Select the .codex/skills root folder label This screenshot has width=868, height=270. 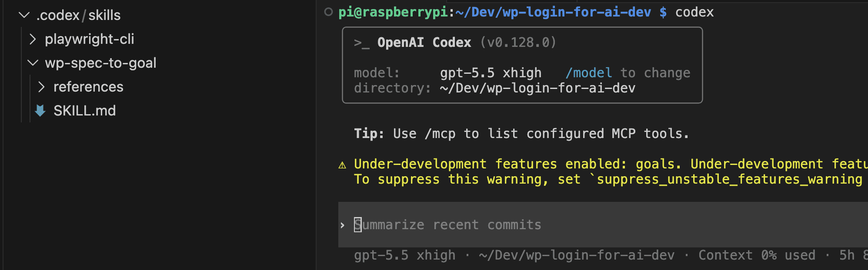[78, 15]
